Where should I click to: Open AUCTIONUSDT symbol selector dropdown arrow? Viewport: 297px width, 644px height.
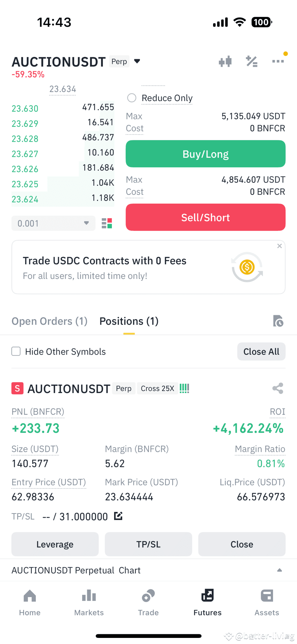(137, 61)
